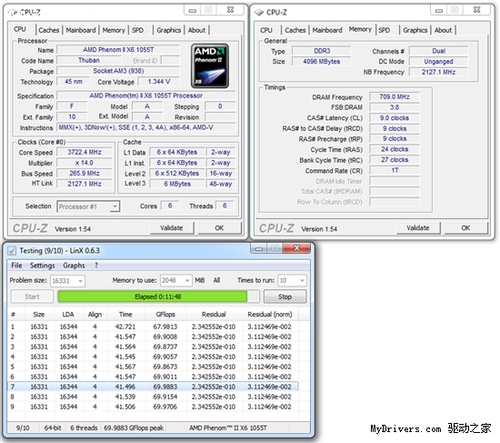Stop the LinX test

coord(285,297)
